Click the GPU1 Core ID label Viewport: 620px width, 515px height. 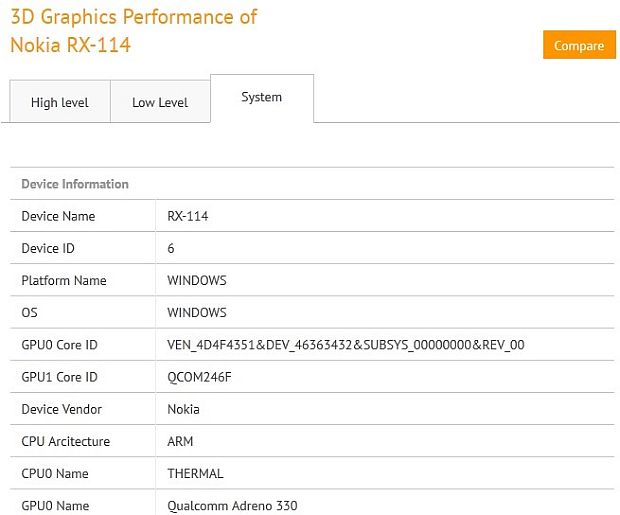59,377
